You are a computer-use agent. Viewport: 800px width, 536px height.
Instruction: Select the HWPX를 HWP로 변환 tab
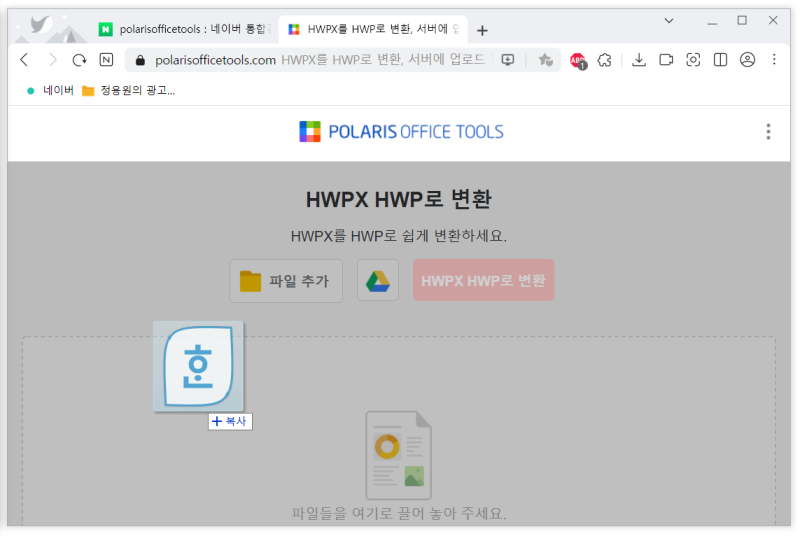pos(373,29)
